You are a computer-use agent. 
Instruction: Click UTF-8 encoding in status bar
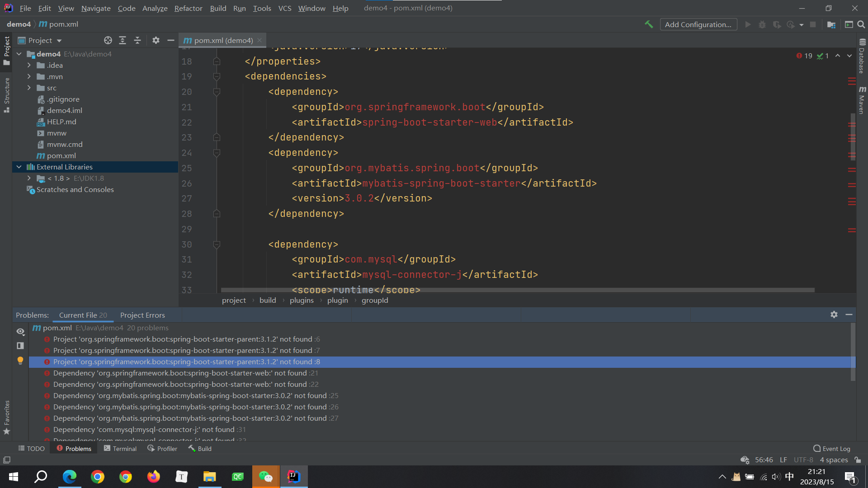803,460
